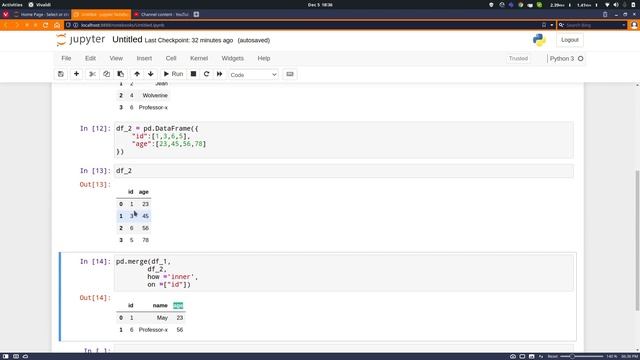Rename the notebook title Untitled

(127, 40)
